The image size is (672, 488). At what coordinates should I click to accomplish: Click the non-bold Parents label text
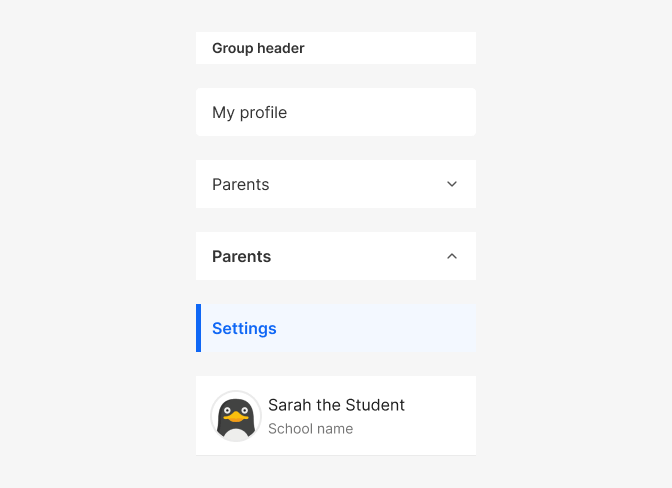[240, 185]
